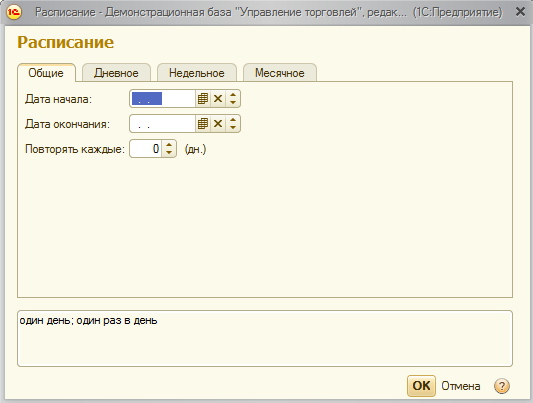Click the 1C logo icon in the title bar

click(14, 12)
